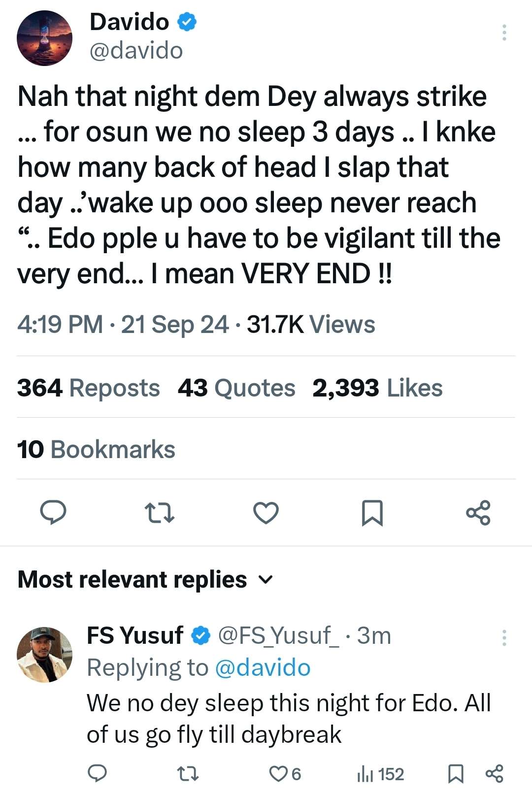The height and width of the screenshot is (795, 532).
Task: Open FS Yusuf's profile avatar
Action: (x=44, y=654)
